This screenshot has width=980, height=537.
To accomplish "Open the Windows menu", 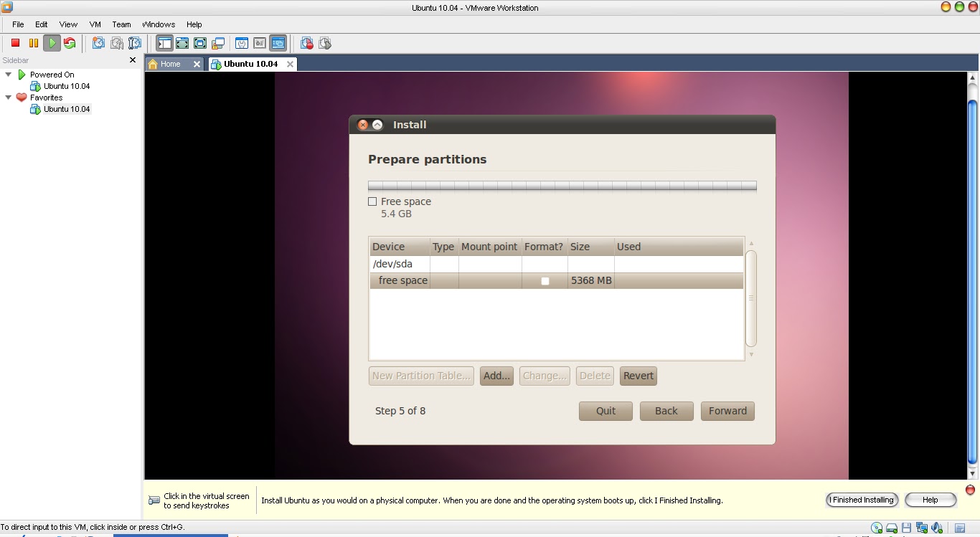I will (159, 24).
